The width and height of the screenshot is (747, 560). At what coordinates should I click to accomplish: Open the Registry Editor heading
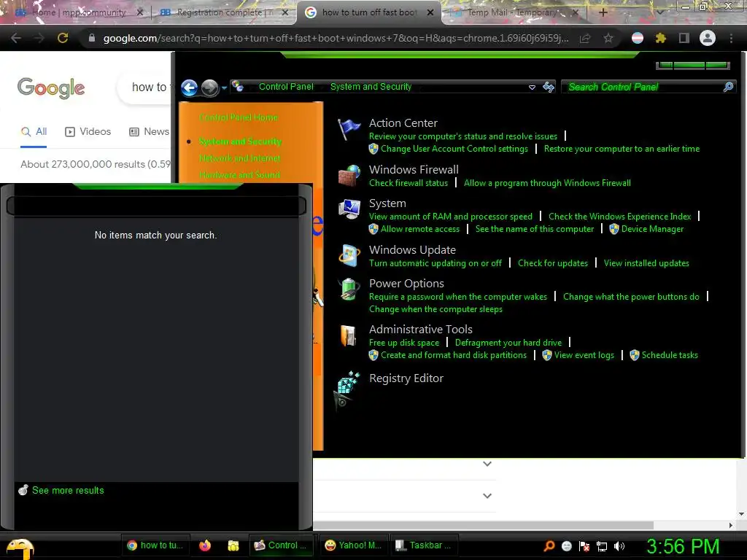tap(406, 378)
